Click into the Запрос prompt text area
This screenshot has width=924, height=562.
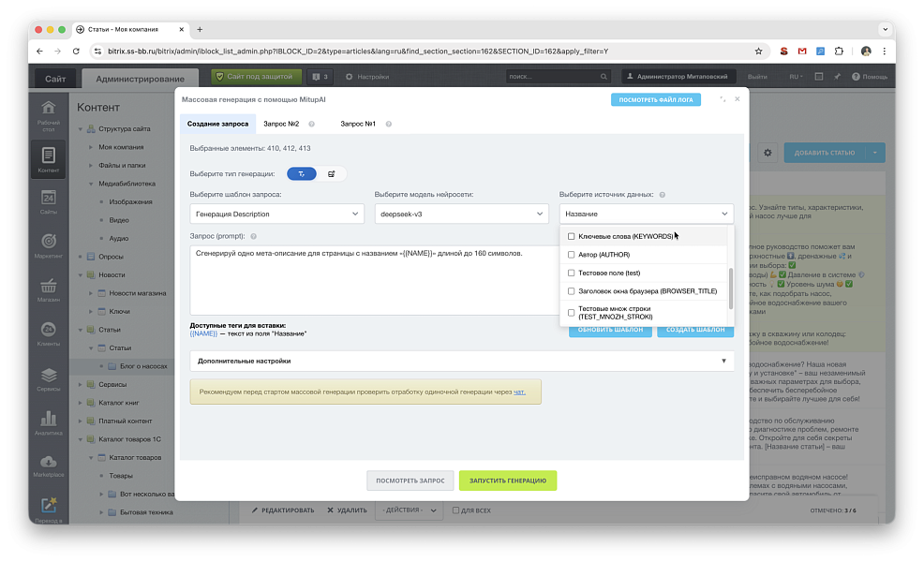point(375,280)
